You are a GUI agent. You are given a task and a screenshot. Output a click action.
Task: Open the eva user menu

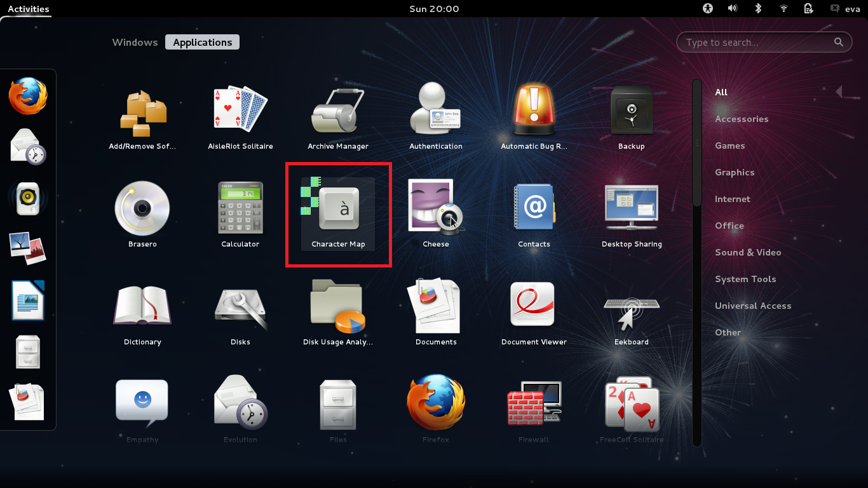[x=845, y=9]
